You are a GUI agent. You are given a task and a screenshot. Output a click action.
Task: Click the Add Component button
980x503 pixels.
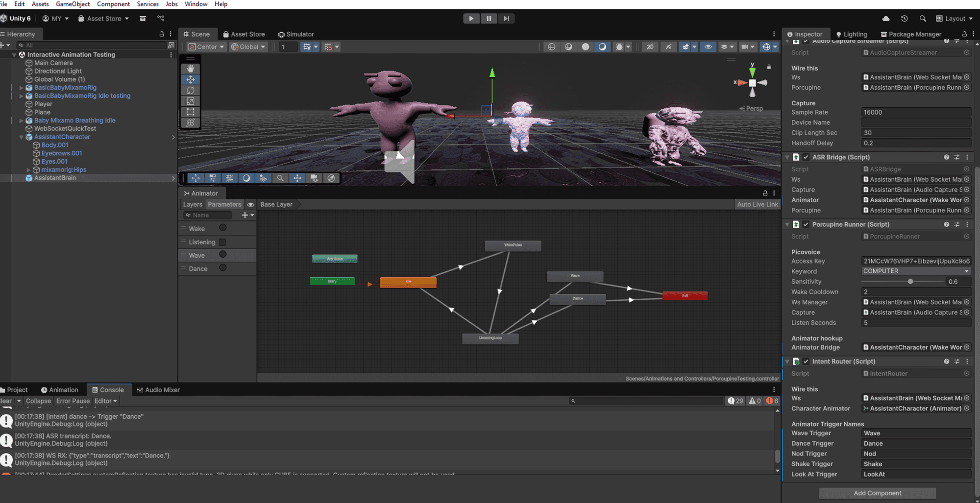pos(877,493)
